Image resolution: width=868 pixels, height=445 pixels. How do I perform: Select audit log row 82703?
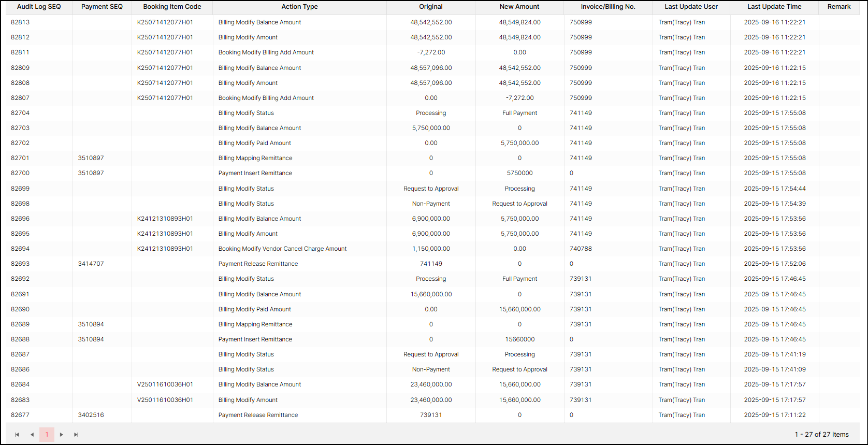pos(433,128)
